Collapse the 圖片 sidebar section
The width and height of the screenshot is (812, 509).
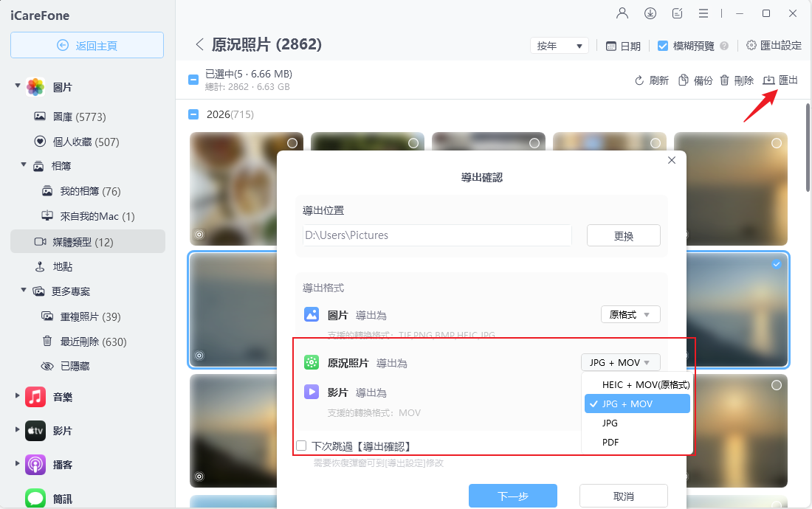pyautogui.click(x=18, y=86)
